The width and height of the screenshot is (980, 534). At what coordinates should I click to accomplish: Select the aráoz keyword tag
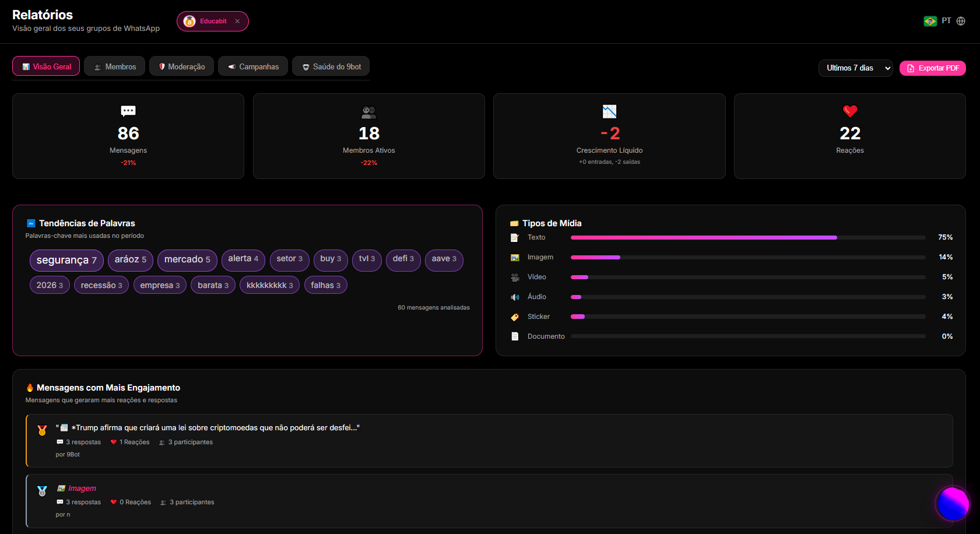click(131, 260)
